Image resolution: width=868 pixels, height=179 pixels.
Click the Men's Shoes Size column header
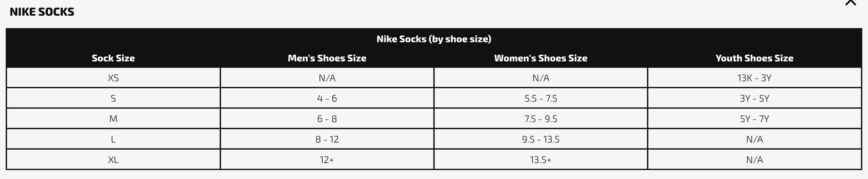(x=327, y=58)
